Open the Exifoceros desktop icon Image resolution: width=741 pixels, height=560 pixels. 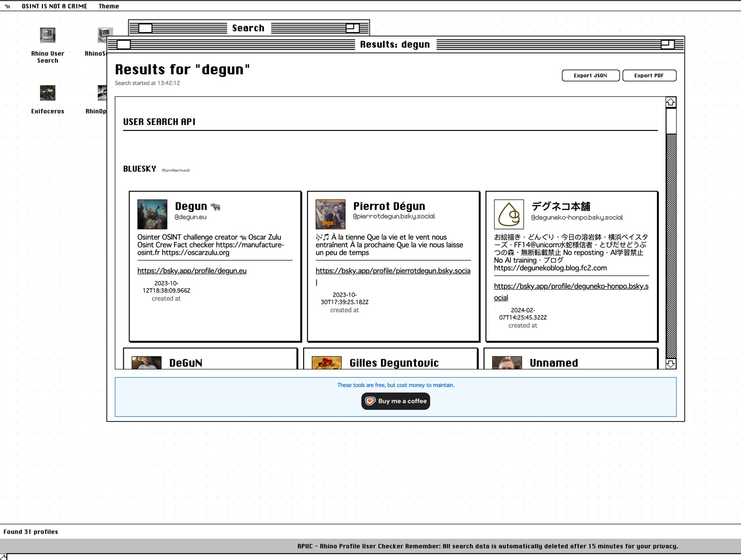[48, 100]
